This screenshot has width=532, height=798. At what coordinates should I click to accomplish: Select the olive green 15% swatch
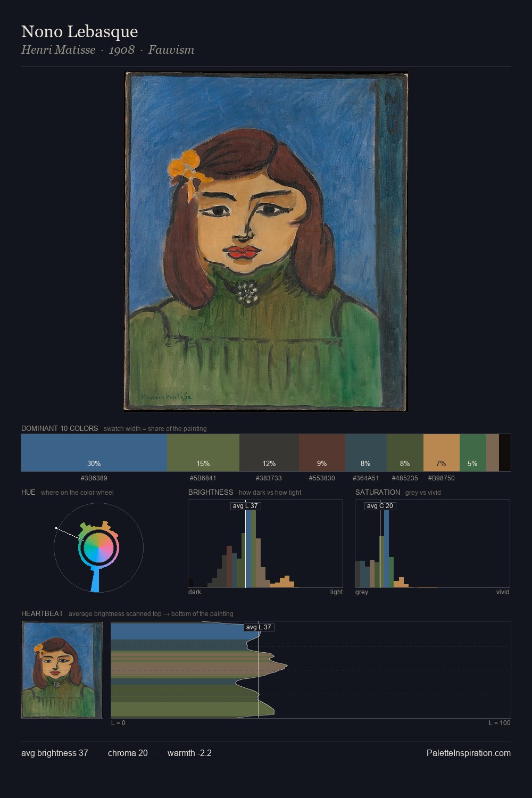(203, 453)
